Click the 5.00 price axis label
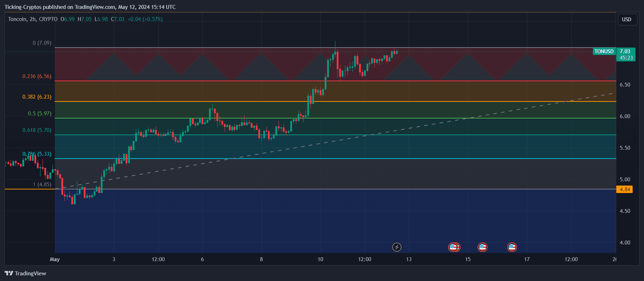 coord(625,180)
